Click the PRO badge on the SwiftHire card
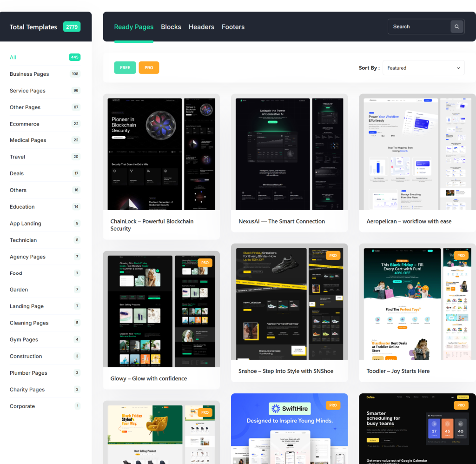Viewport: 476px width, 464px height. point(333,405)
